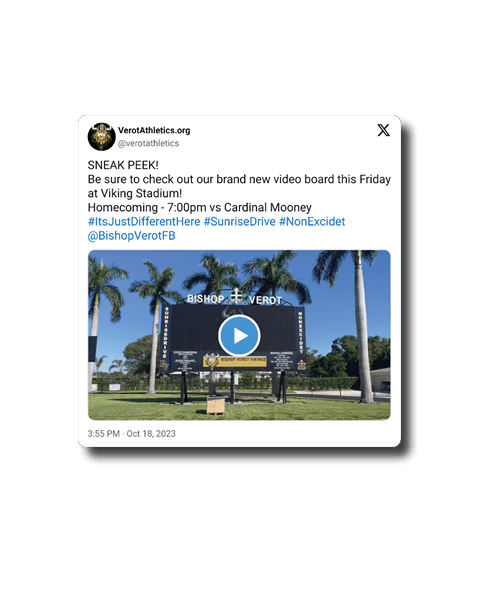
Task: Click the grass area in the video thumbnail
Action: [x=239, y=408]
